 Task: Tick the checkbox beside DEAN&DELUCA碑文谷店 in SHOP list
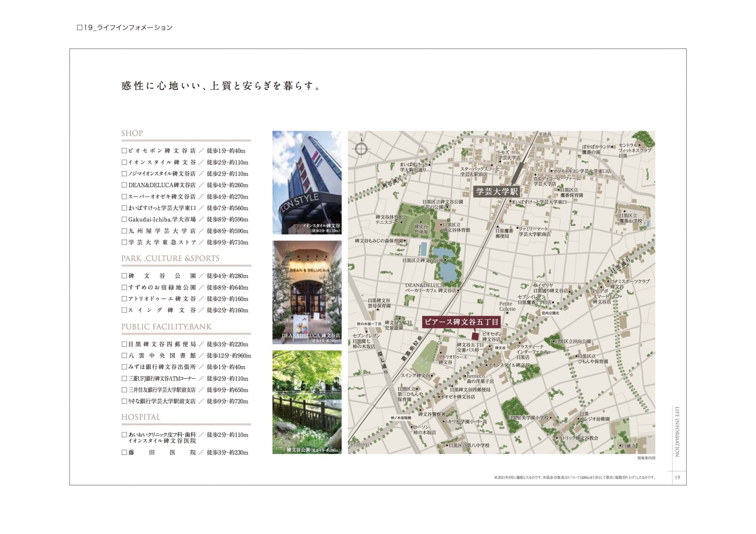tap(124, 185)
